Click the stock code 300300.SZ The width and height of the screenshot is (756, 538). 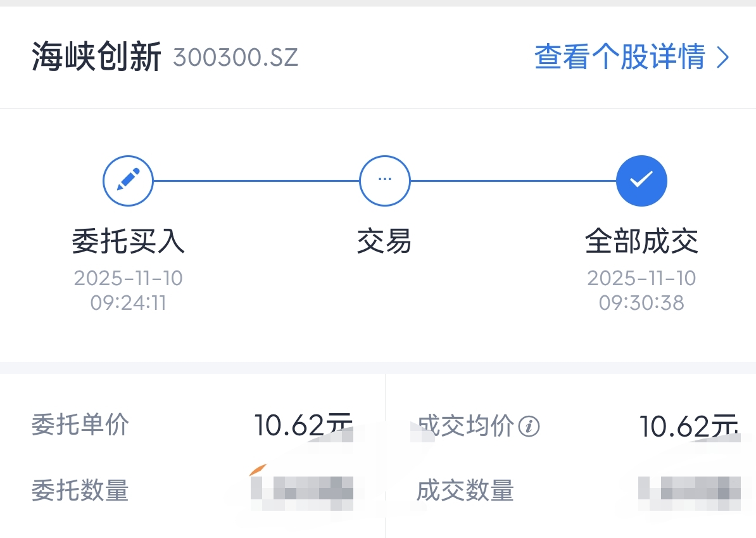pos(235,58)
